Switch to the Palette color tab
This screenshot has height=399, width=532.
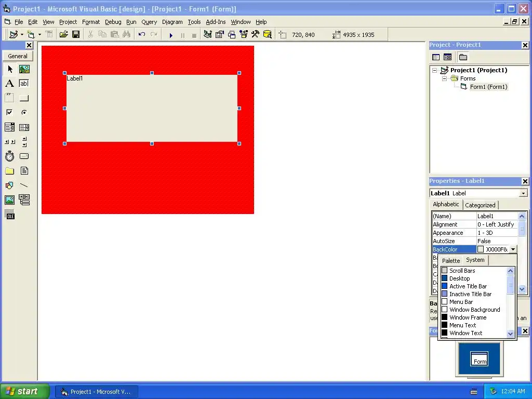pyautogui.click(x=451, y=261)
